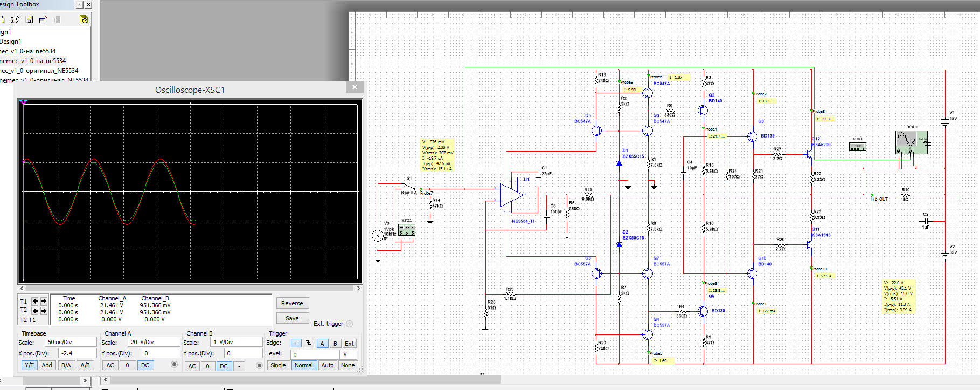
Task: Click Channel A Scale field 20 V/Div
Action: click(x=153, y=342)
